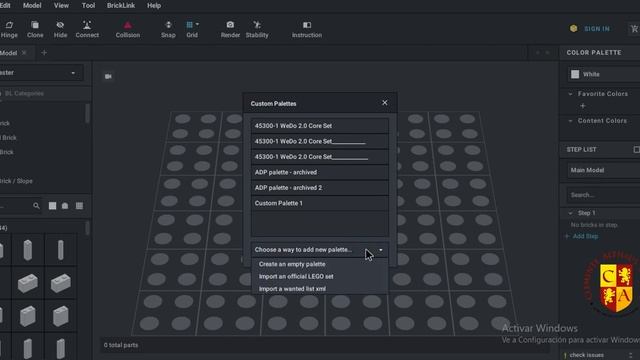This screenshot has width=640, height=360.
Task: Open the Tool menu
Action: (88, 6)
